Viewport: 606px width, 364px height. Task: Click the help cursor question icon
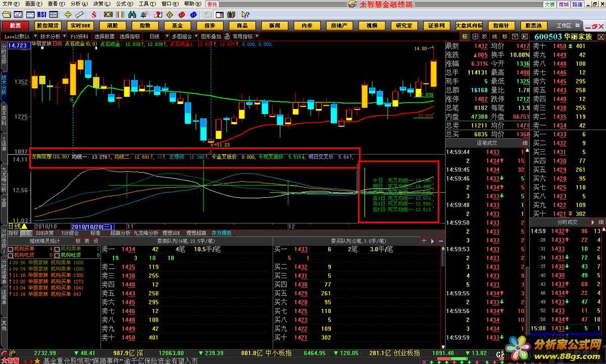245,14
